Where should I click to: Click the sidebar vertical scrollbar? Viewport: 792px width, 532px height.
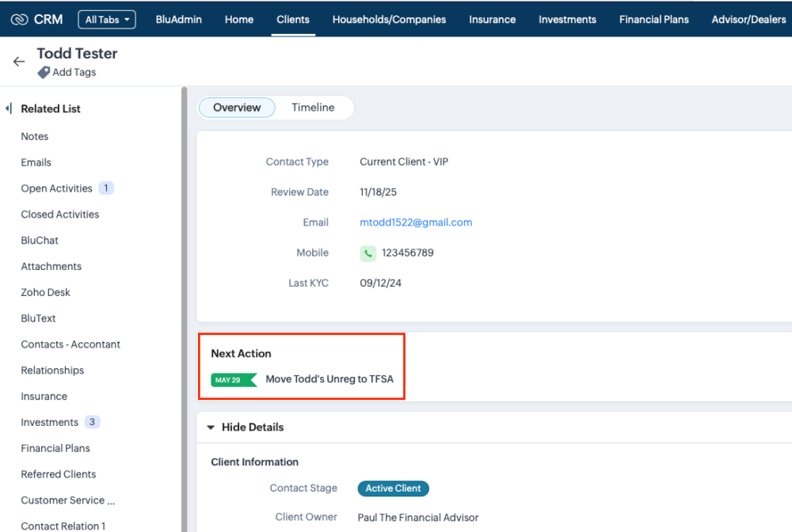click(184, 317)
